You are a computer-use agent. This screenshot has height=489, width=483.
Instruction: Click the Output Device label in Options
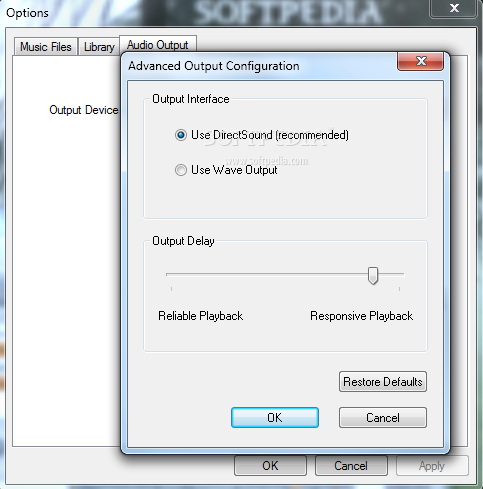pyautogui.click(x=84, y=110)
